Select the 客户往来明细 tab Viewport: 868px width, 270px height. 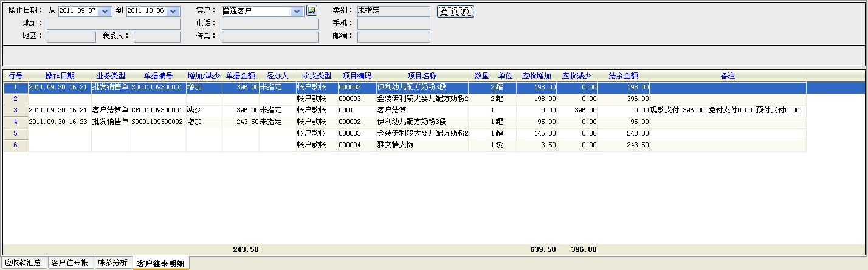(x=160, y=263)
